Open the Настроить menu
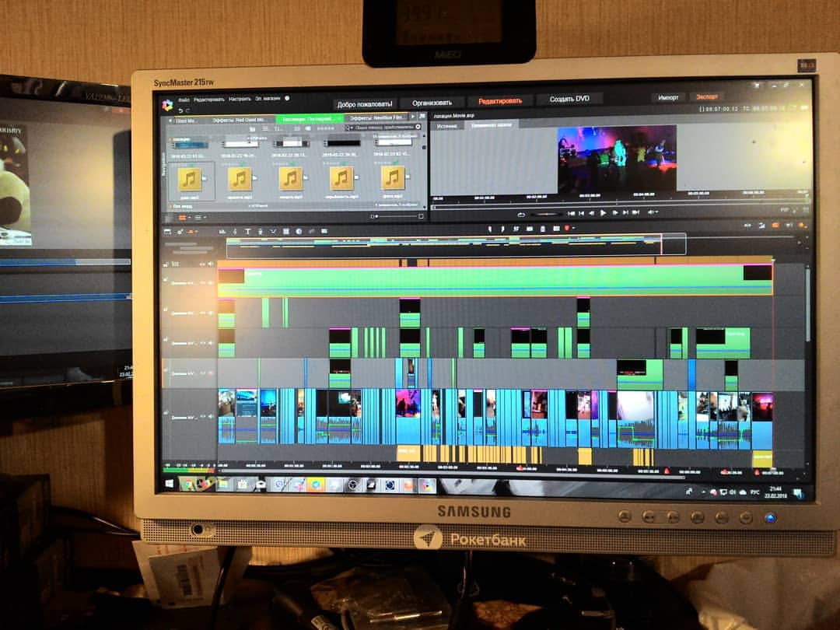The width and height of the screenshot is (840, 630). 240,99
